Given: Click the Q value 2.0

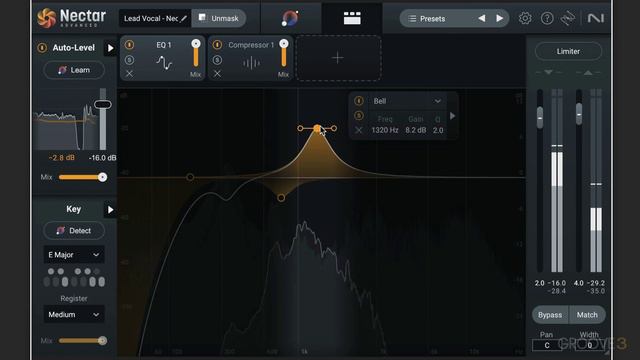Looking at the screenshot, I should pyautogui.click(x=438, y=130).
